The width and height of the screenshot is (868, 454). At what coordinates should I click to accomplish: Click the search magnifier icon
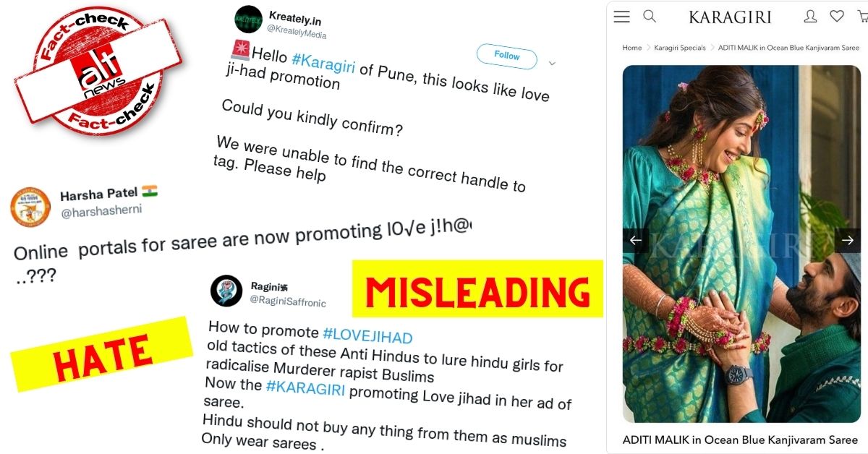click(650, 16)
